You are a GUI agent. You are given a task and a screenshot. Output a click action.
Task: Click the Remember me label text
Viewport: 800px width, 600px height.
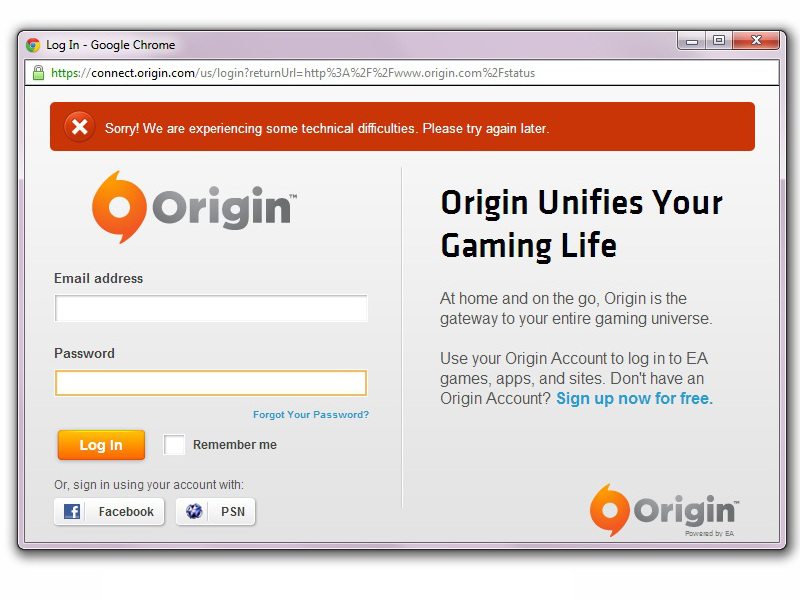tap(235, 444)
